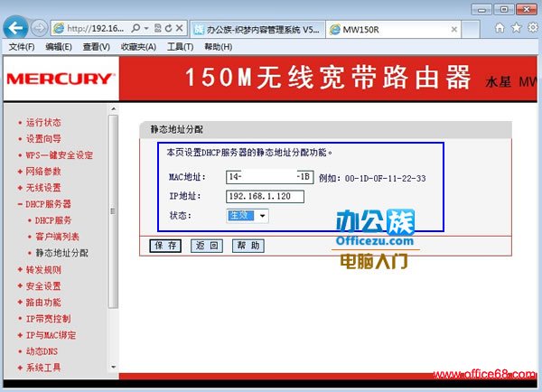
Task: Open WPS一键安全设定
Action: [59, 155]
